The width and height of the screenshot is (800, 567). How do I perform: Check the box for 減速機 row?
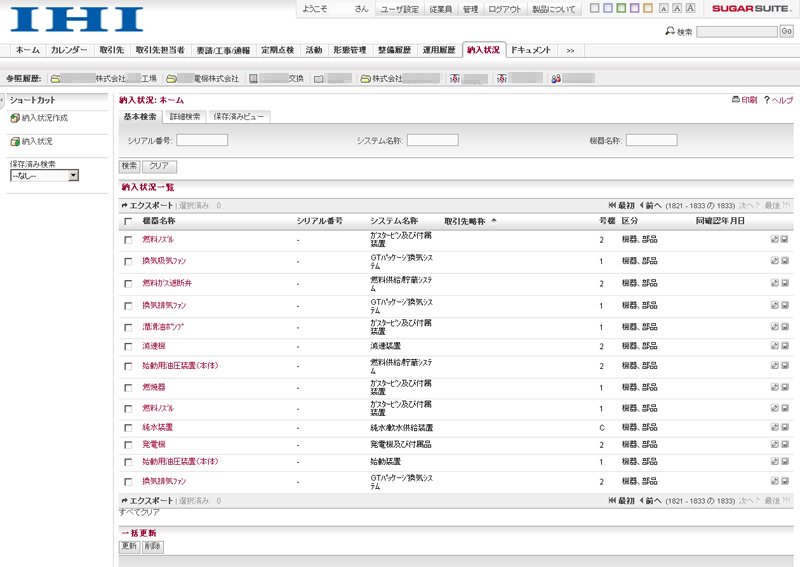click(x=128, y=347)
